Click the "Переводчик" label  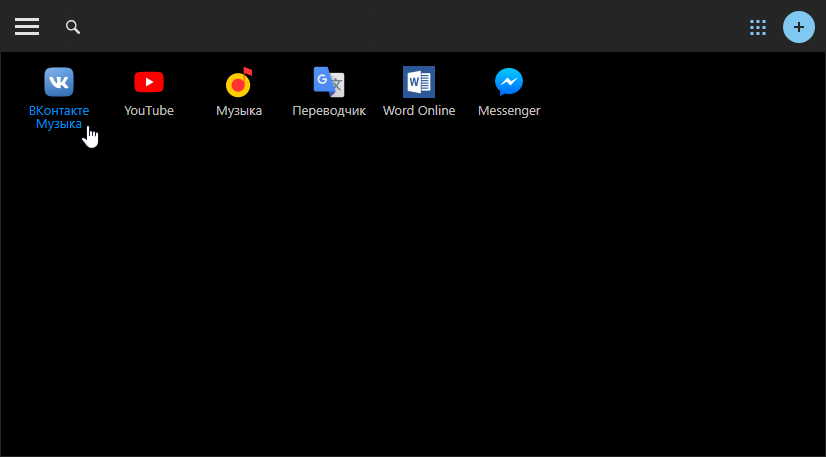[329, 111]
